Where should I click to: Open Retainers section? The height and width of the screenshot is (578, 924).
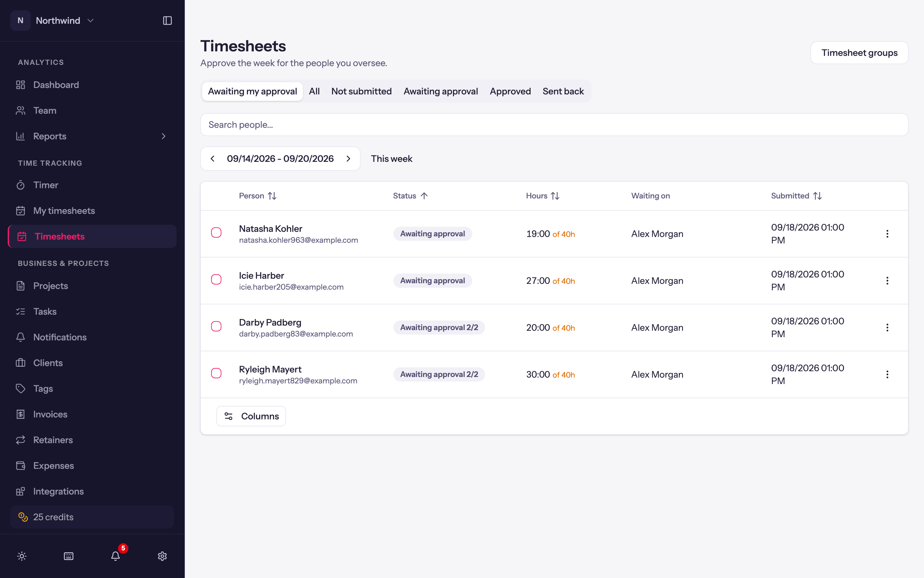point(92,440)
